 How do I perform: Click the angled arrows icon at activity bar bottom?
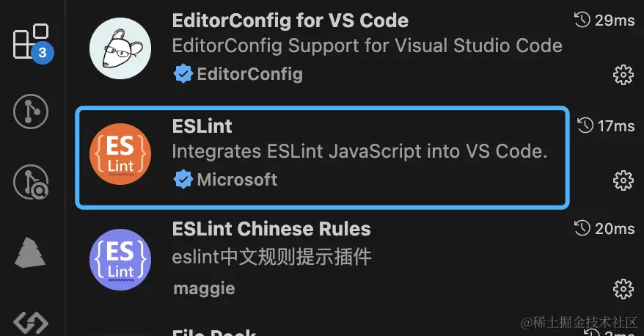(x=31, y=321)
